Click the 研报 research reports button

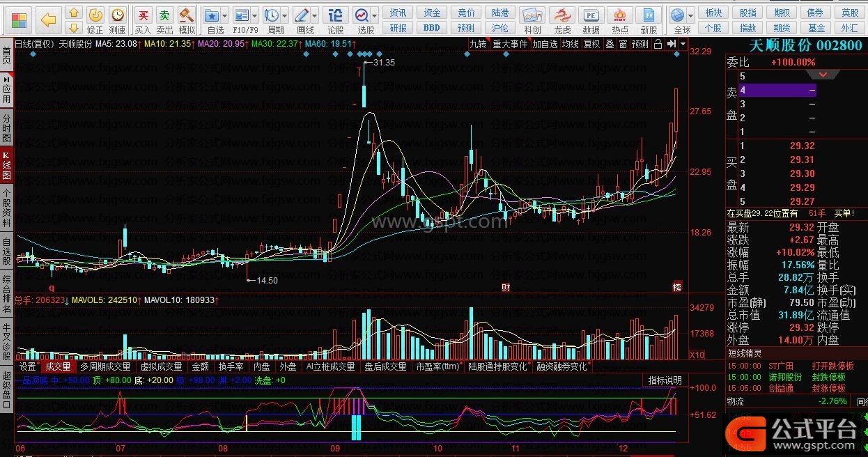coord(398,28)
